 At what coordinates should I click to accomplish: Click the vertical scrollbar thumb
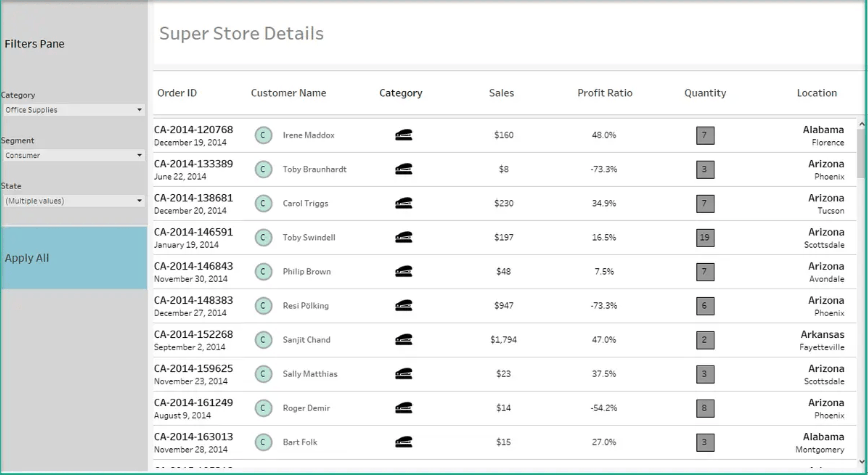pos(861,153)
